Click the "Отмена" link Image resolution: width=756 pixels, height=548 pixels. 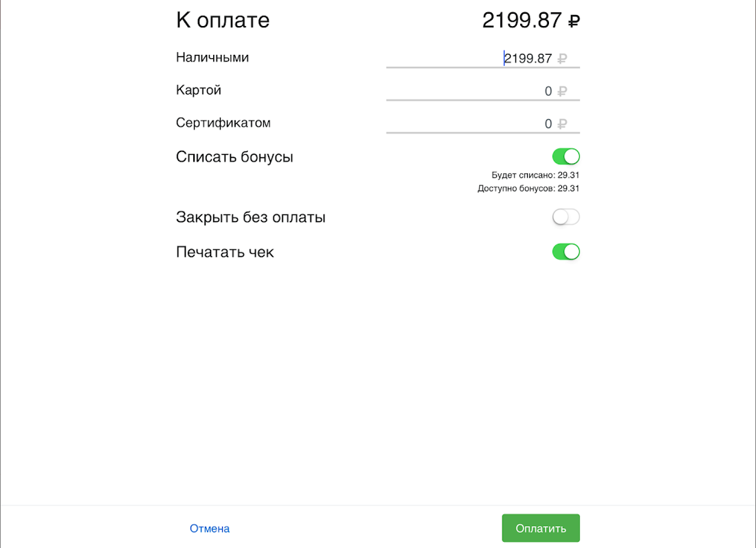pyautogui.click(x=210, y=529)
